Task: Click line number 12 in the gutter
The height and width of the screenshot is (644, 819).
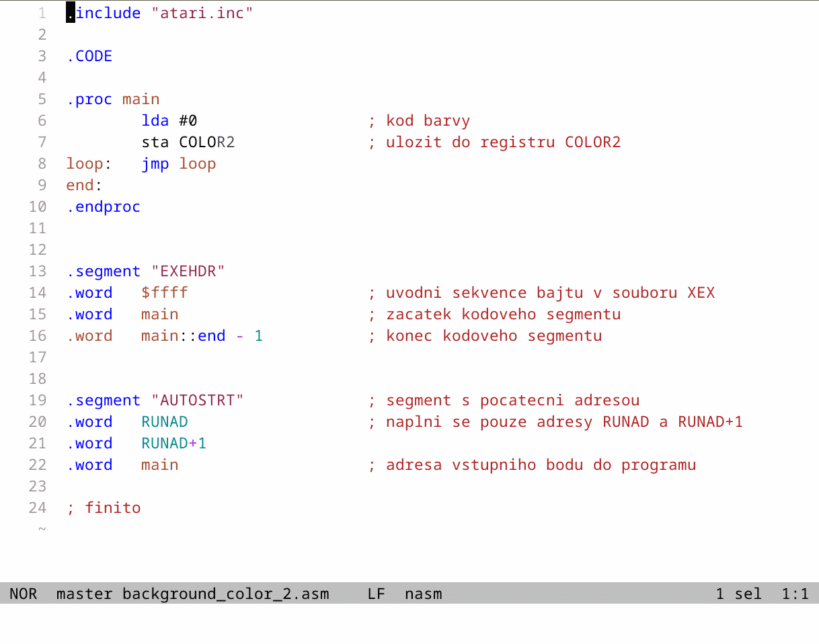Action: 38,249
